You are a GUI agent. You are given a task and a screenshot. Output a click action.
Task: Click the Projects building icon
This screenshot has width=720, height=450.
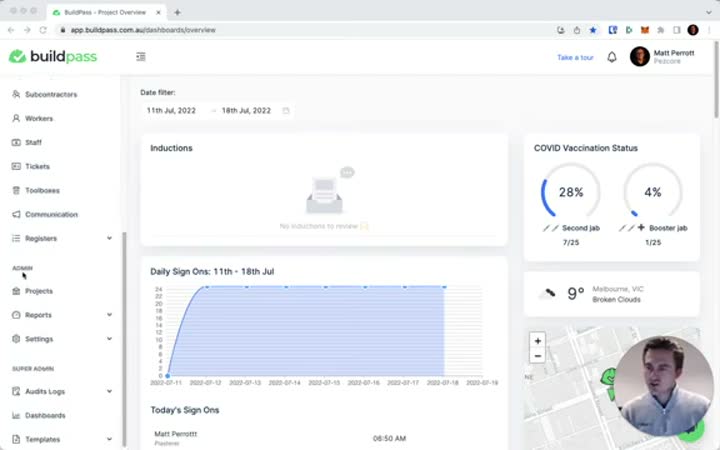click(16, 291)
